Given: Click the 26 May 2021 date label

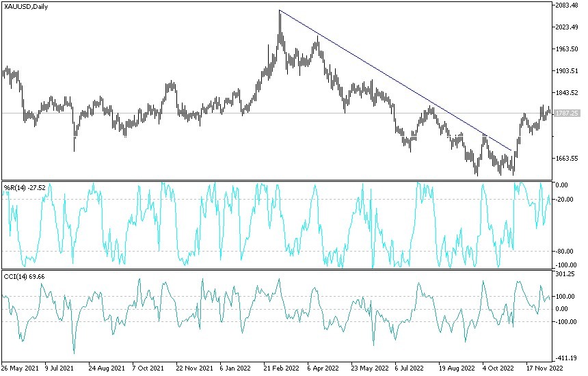Looking at the screenshot, I should [x=20, y=368].
